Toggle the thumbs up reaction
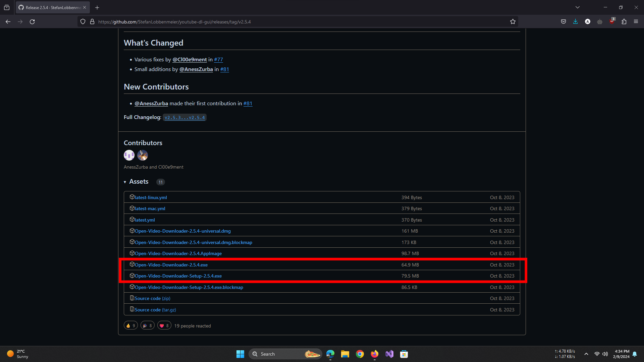The width and height of the screenshot is (644, 362). (x=130, y=325)
